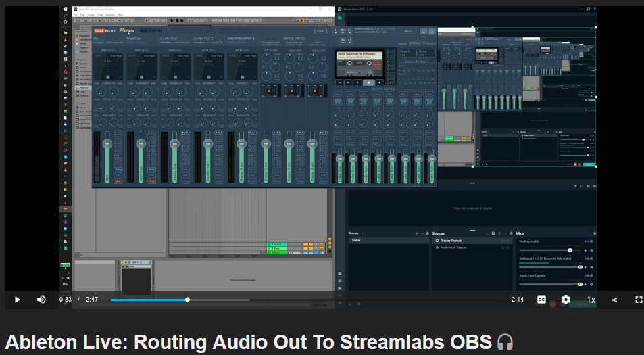The height and width of the screenshot is (355, 644).
Task: Start recording on Voicemeeter cassette recorder
Action: (380, 82)
